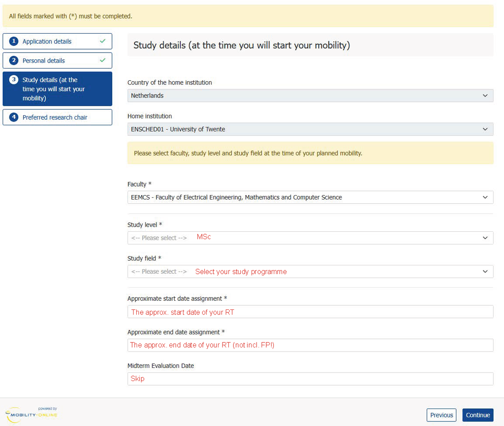Click the 'Study level *' label
The width and height of the screenshot is (504, 426).
coord(145,225)
